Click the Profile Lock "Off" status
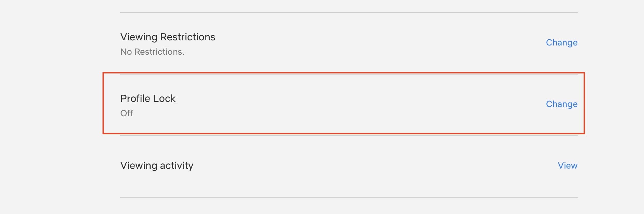Screen dimensions: 644x214 pyautogui.click(x=127, y=113)
